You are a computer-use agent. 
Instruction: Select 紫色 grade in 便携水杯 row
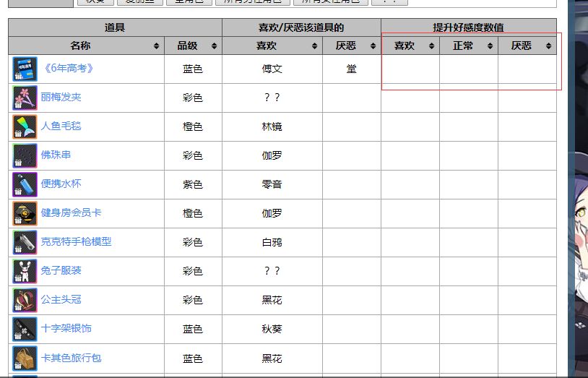193,185
